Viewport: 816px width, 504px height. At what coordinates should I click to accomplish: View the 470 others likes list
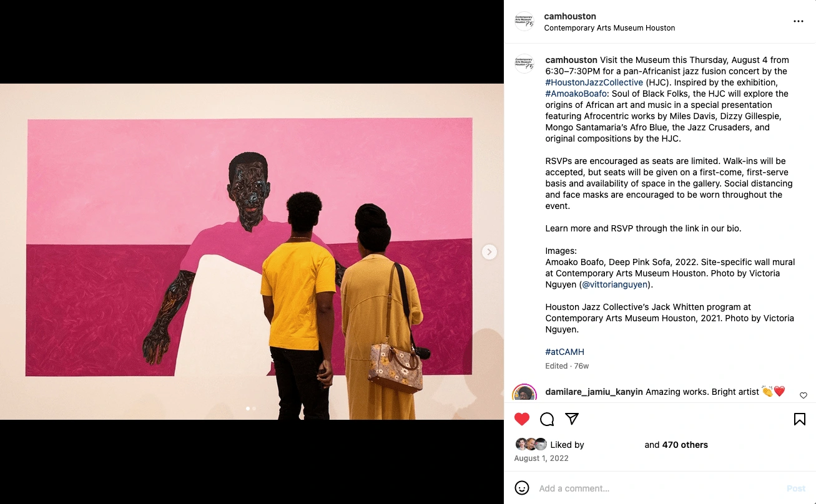pyautogui.click(x=685, y=445)
